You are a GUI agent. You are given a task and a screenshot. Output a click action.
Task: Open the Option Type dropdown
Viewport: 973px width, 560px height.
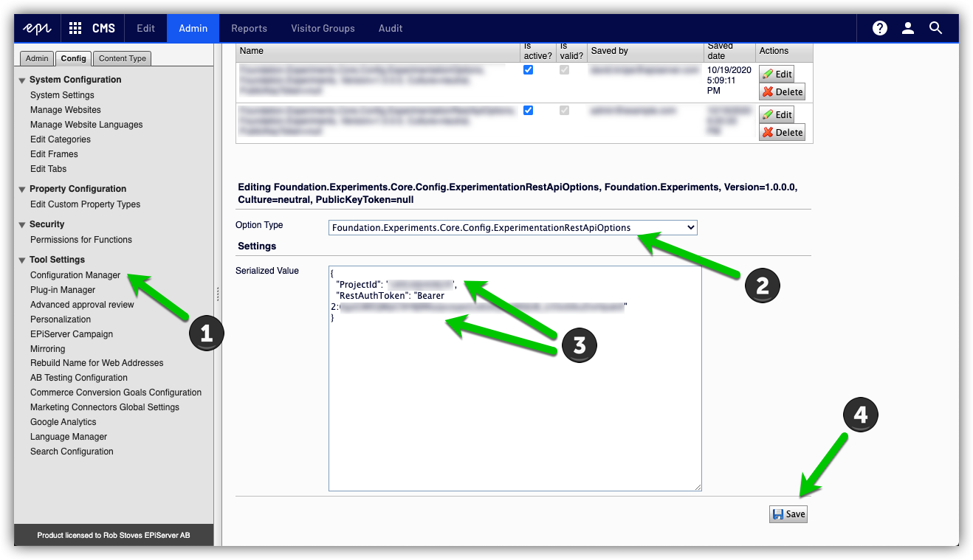[x=512, y=228]
